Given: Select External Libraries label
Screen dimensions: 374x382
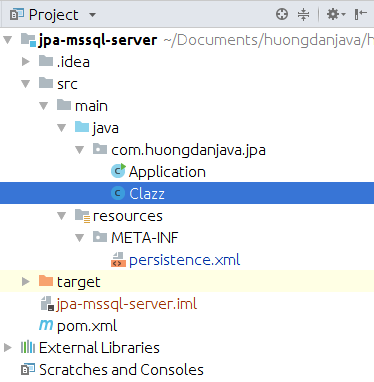Looking at the screenshot, I should coord(99,348).
